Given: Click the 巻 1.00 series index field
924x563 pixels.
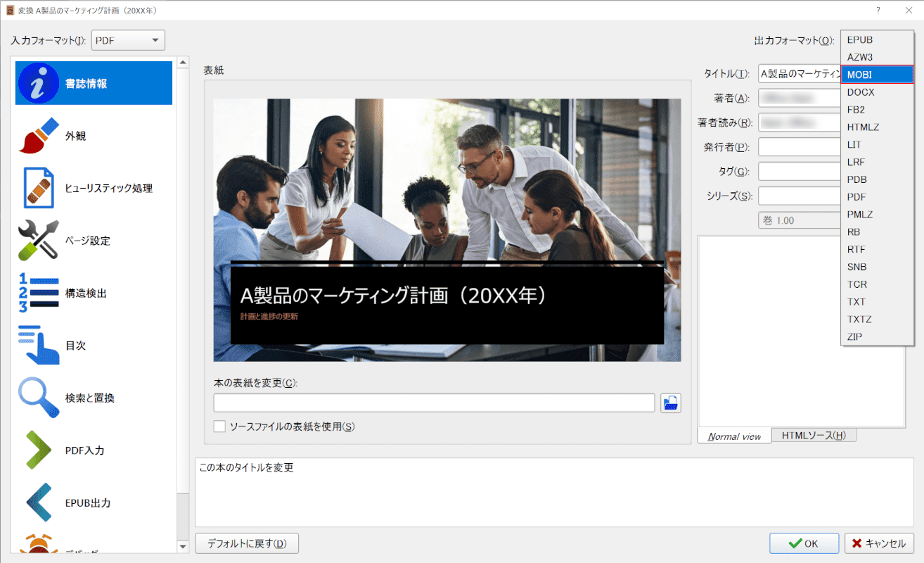Looking at the screenshot, I should pos(800,220).
